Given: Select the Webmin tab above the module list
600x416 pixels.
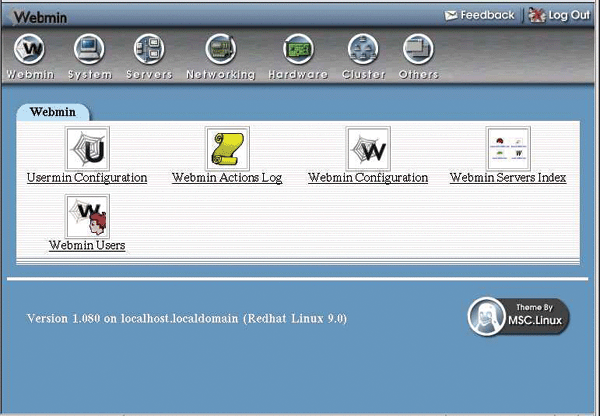Looking at the screenshot, I should tap(53, 112).
